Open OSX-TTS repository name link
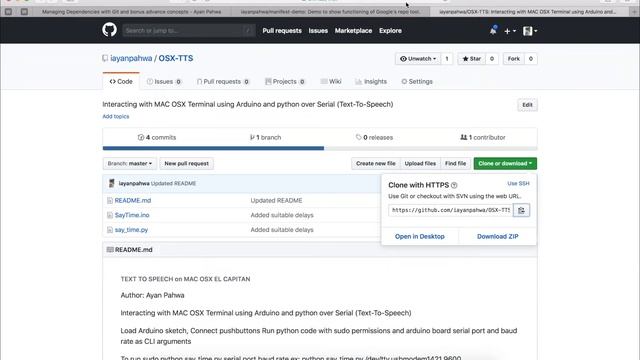Viewport: 640px width, 360px height. click(x=176, y=58)
